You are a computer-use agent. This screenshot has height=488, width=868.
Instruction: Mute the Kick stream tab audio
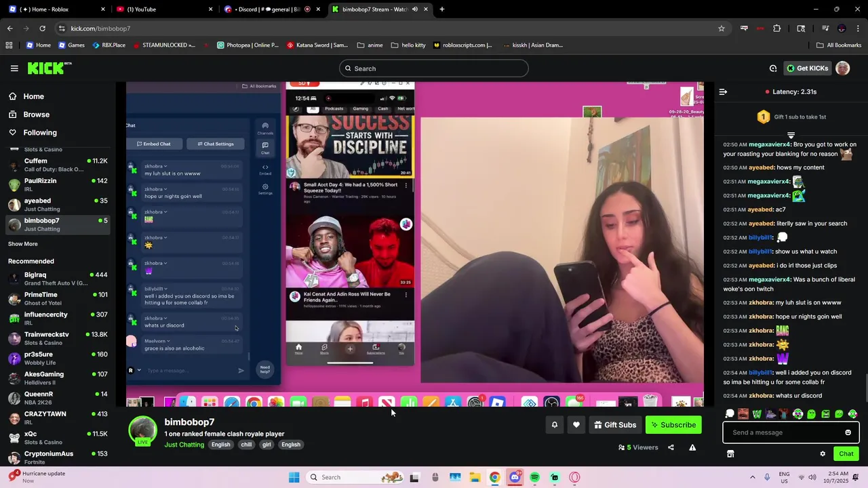coord(414,9)
